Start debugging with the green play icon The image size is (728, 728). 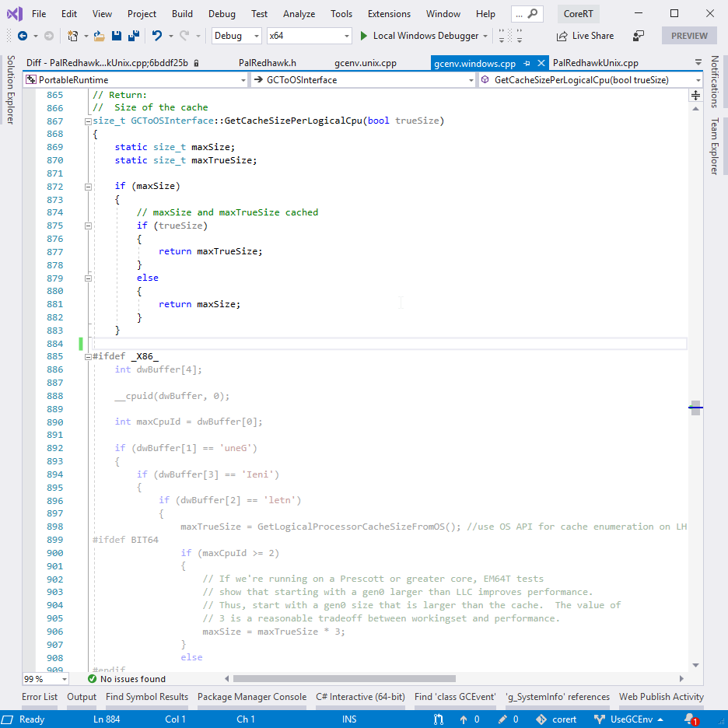pyautogui.click(x=363, y=36)
